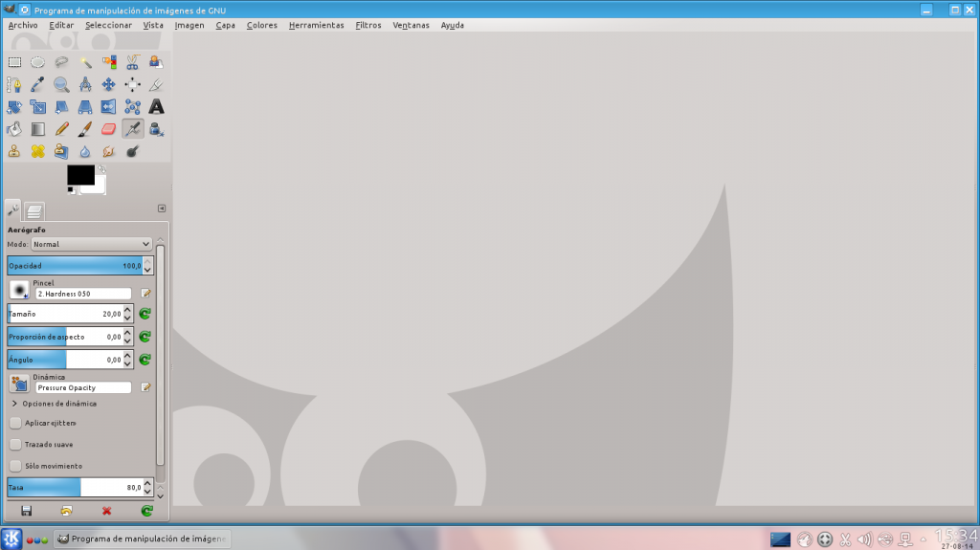Select the Measure compass tool
The height and width of the screenshot is (550, 980).
(85, 84)
